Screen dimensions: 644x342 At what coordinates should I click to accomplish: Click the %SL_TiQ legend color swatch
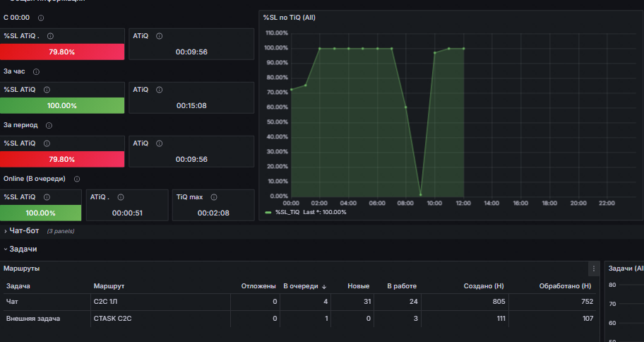pyautogui.click(x=268, y=213)
